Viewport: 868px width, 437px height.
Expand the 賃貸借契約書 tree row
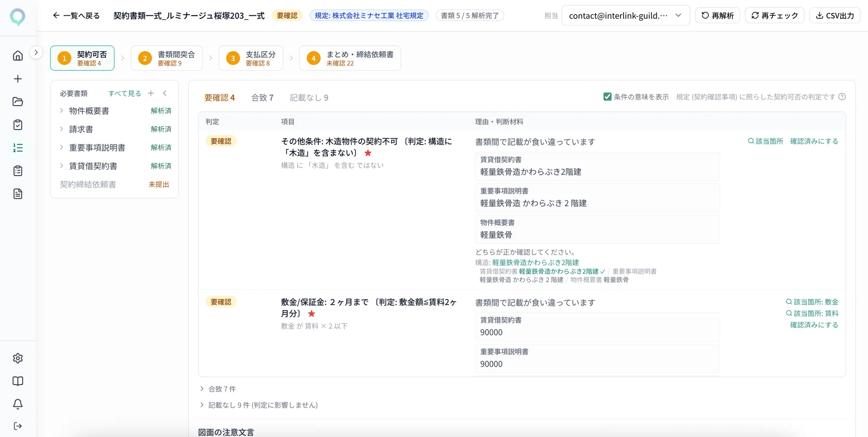pyautogui.click(x=62, y=166)
